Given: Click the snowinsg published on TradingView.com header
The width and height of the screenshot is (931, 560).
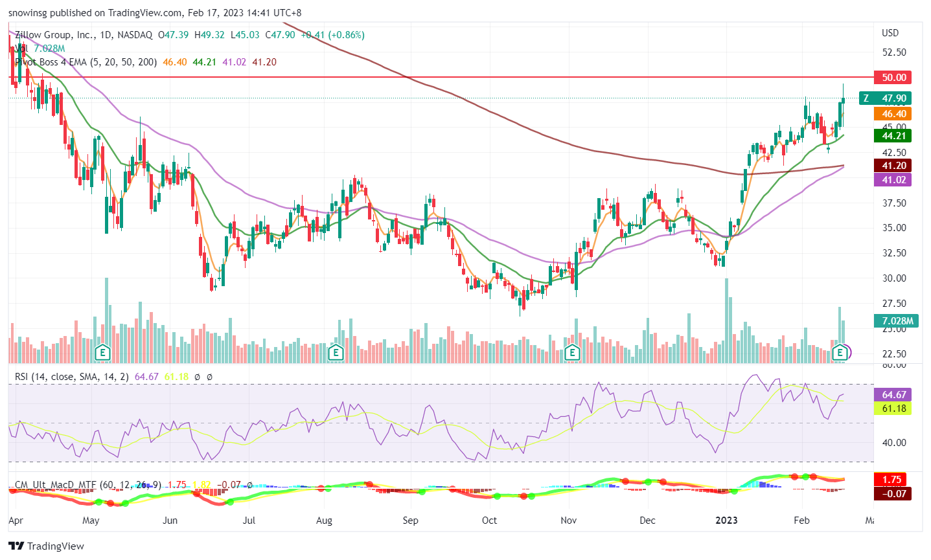Looking at the screenshot, I should pos(155,13).
